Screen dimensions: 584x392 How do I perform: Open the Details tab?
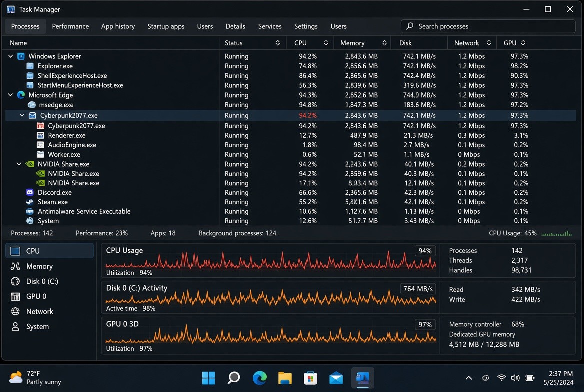235,26
